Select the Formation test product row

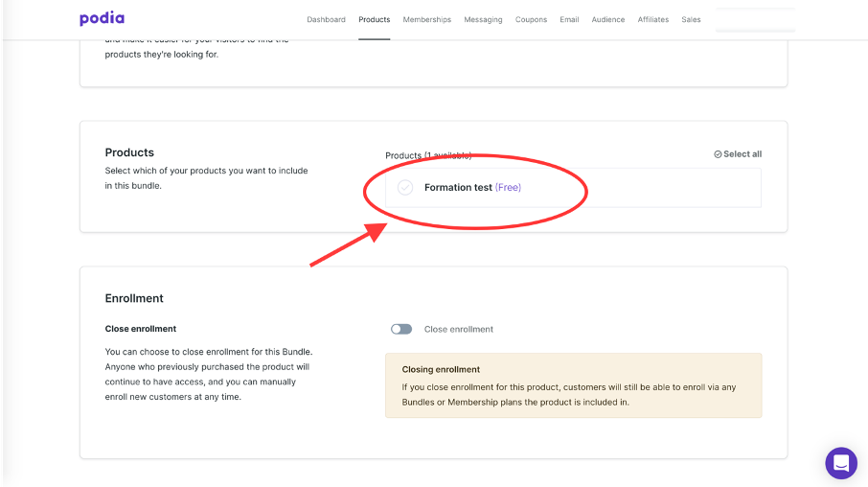coord(573,188)
